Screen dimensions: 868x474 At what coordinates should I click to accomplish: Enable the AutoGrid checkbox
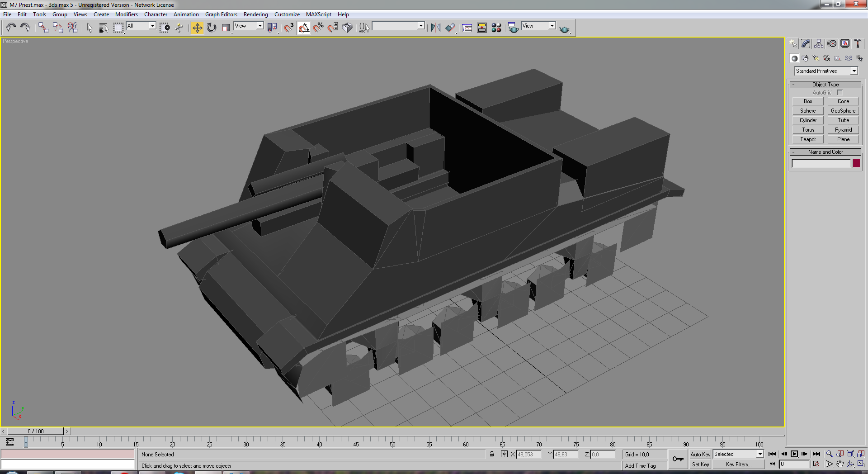840,92
